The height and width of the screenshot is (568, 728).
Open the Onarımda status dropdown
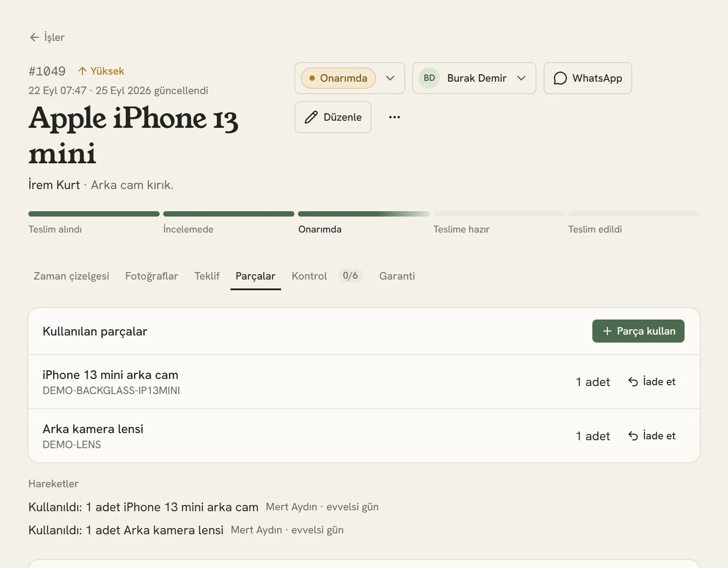[349, 78]
